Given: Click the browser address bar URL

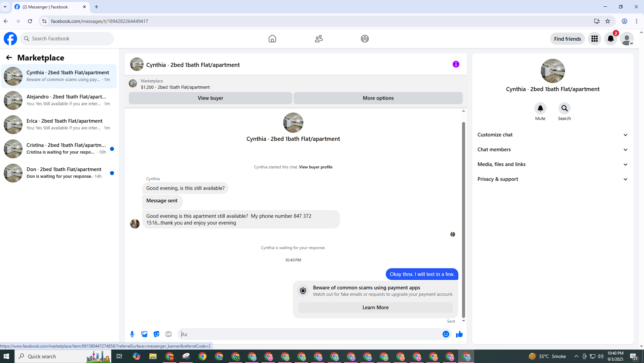Looking at the screenshot, I should (x=100, y=21).
